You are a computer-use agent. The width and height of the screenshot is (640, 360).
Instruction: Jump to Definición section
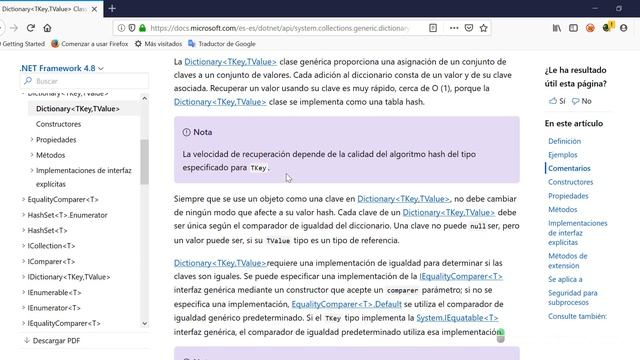click(x=564, y=141)
